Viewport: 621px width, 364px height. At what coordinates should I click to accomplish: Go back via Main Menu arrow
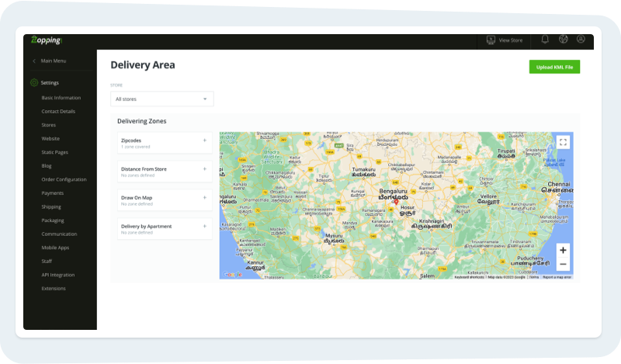[x=34, y=61]
